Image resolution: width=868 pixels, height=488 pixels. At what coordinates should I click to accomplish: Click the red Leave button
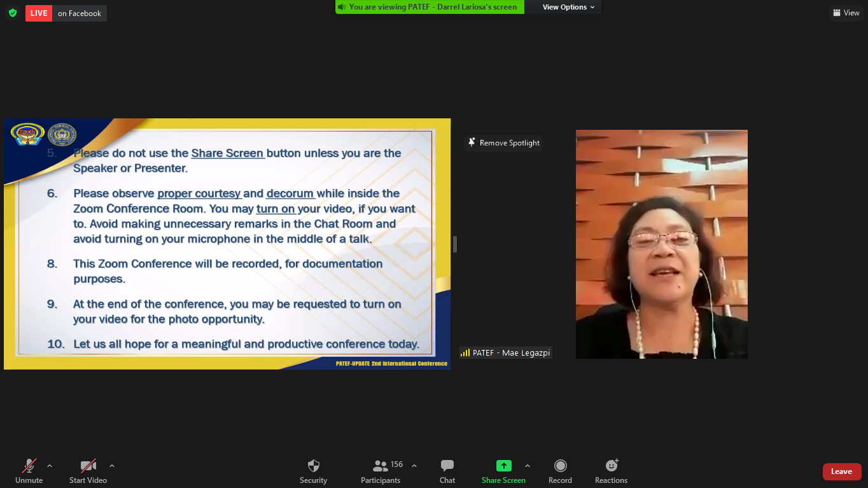click(841, 471)
